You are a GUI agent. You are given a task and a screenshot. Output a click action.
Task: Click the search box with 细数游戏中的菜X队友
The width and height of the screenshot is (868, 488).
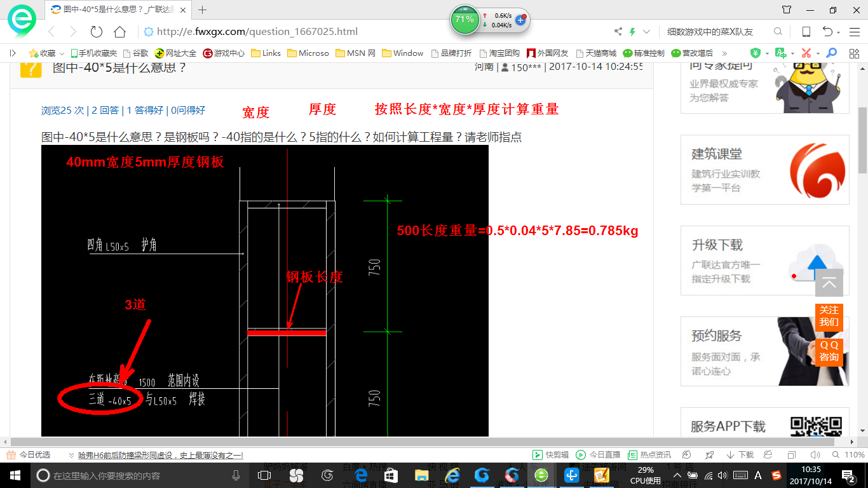click(710, 32)
